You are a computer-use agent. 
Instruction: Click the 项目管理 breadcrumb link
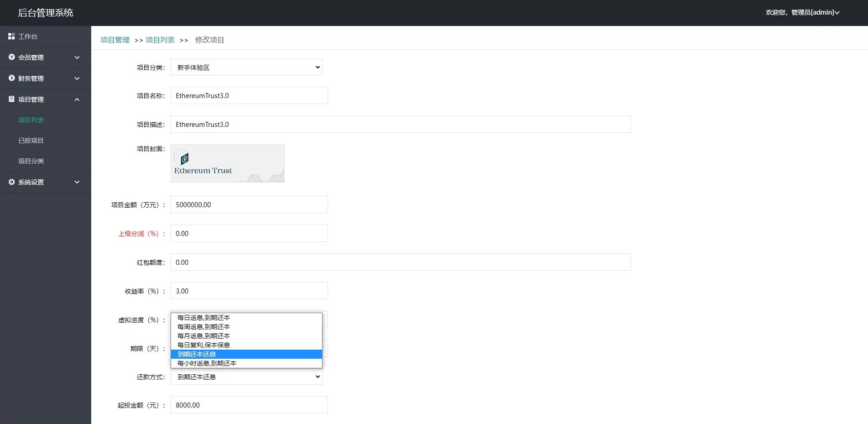pos(115,40)
